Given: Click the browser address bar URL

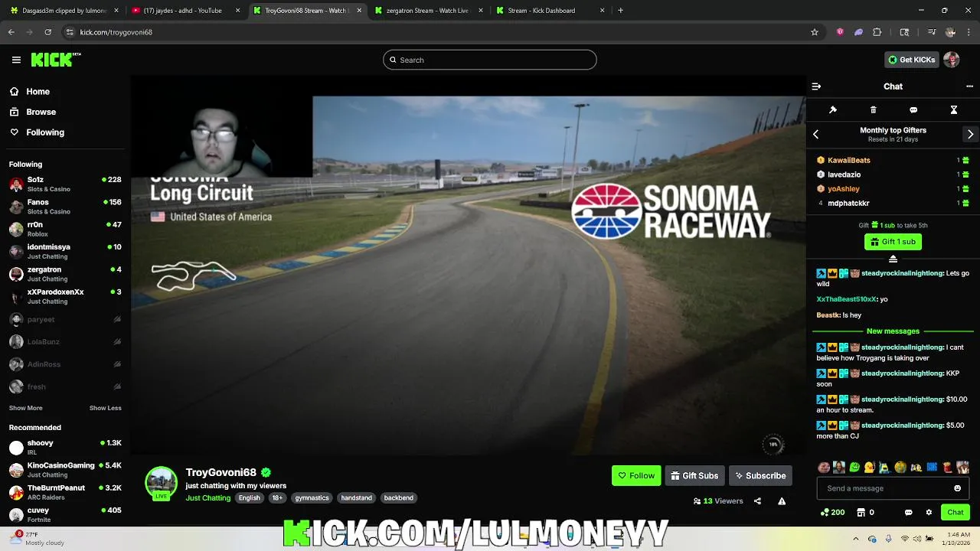Looking at the screenshot, I should click(x=116, y=32).
